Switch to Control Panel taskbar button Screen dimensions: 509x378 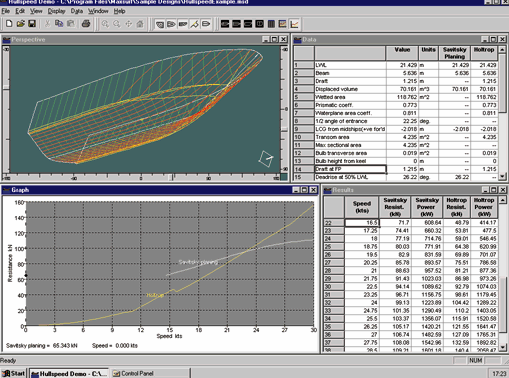click(x=150, y=373)
